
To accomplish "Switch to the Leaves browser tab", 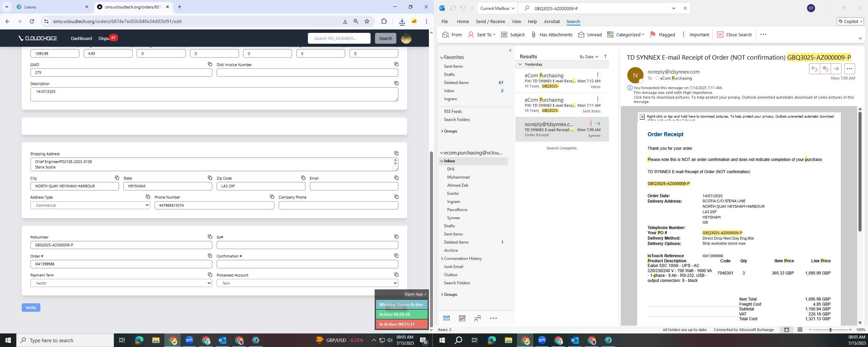I will point(53,7).
